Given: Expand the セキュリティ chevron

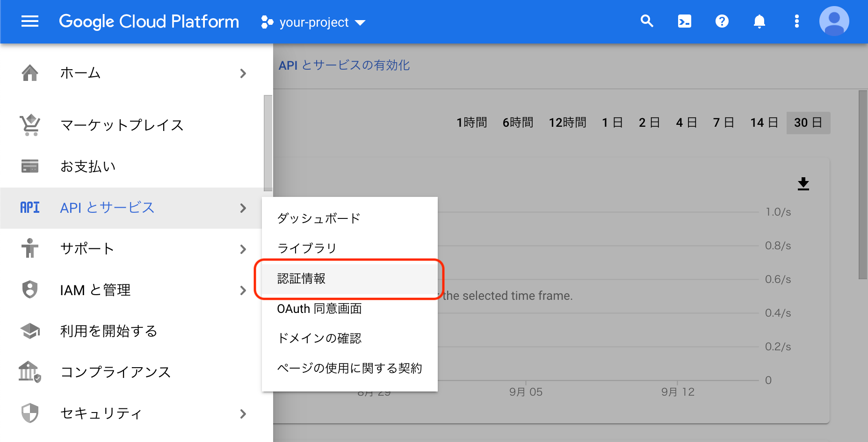Looking at the screenshot, I should pos(243,414).
